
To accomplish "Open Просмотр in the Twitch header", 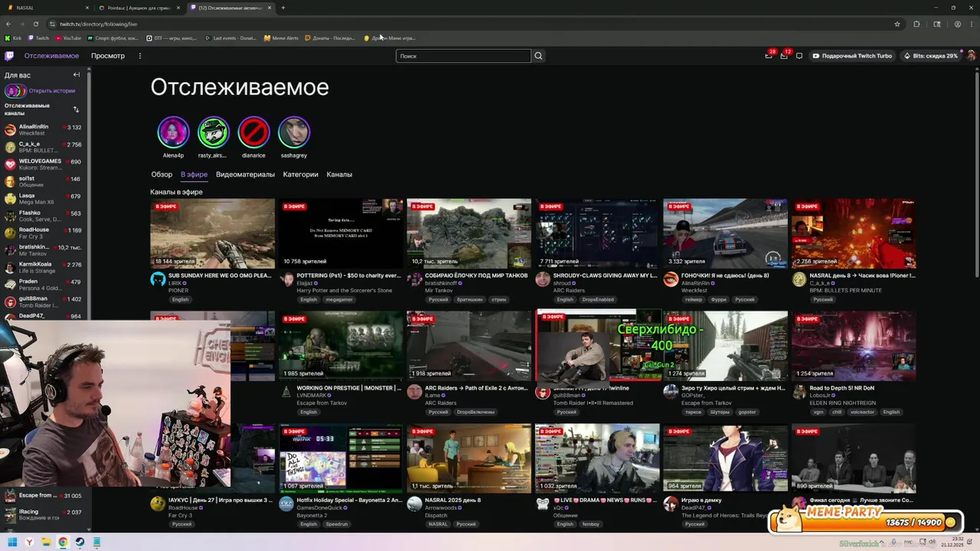I will [x=108, y=56].
